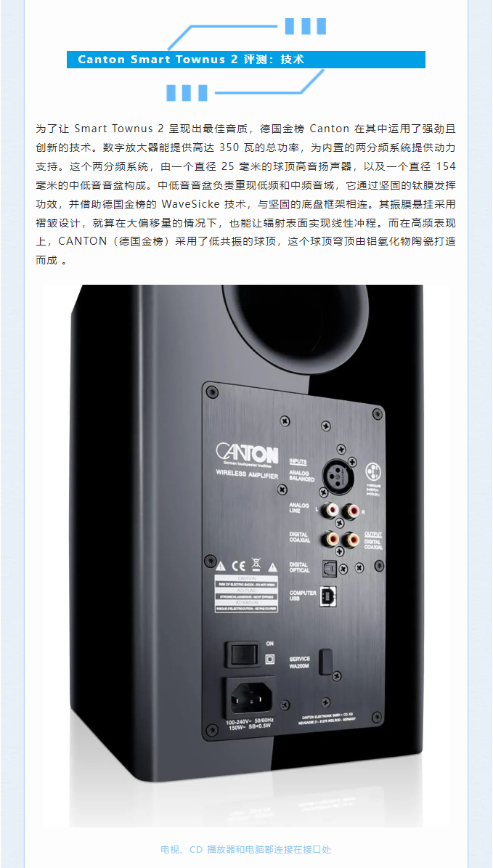Click the digital coaxial output RCA jack
This screenshot has height=868, width=493.
[x=351, y=537]
